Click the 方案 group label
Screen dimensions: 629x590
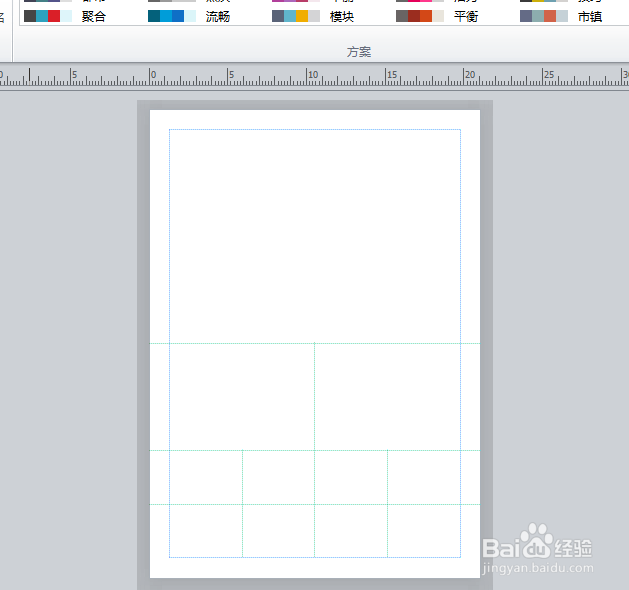[359, 52]
